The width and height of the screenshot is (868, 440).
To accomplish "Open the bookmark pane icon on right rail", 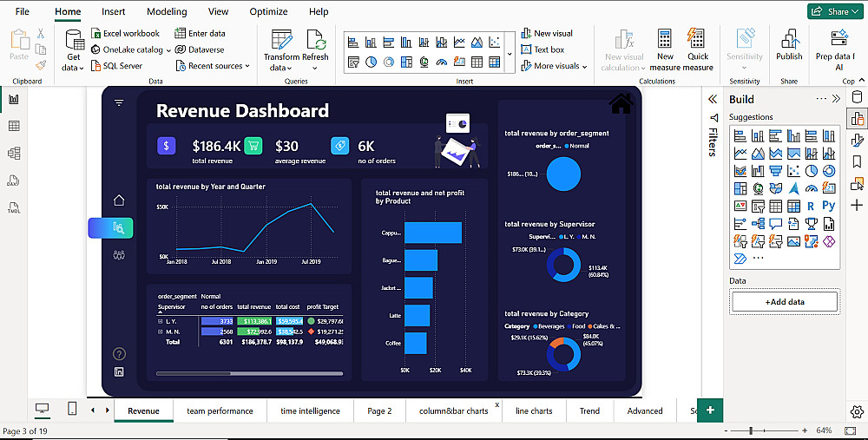I will click(x=857, y=161).
